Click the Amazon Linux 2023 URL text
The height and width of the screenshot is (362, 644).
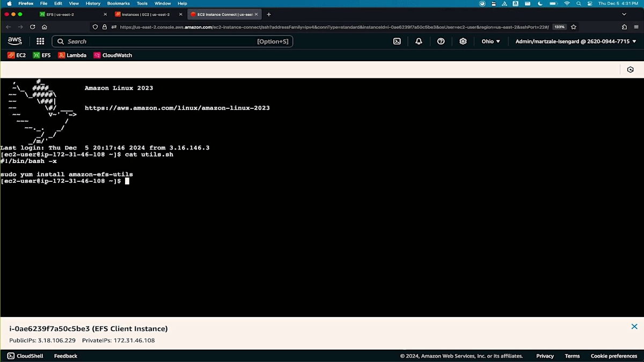coord(177,108)
